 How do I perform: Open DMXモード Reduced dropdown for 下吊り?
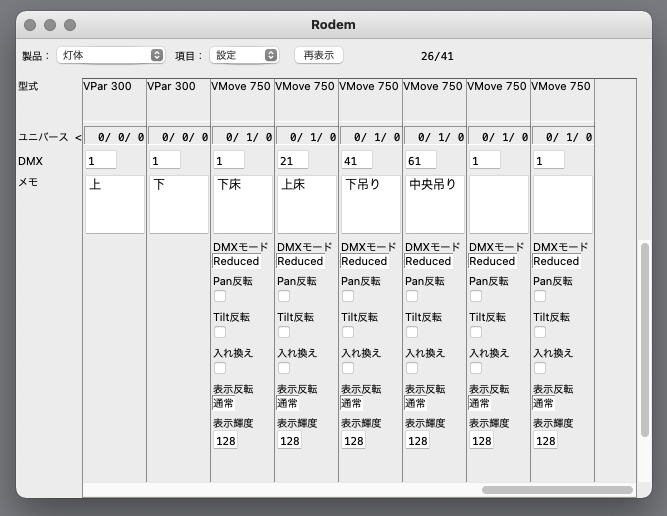coord(365,261)
